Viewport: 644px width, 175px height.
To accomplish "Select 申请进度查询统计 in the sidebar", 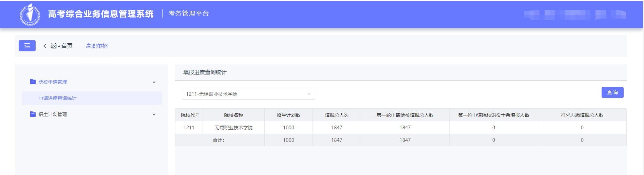I will 58,98.
